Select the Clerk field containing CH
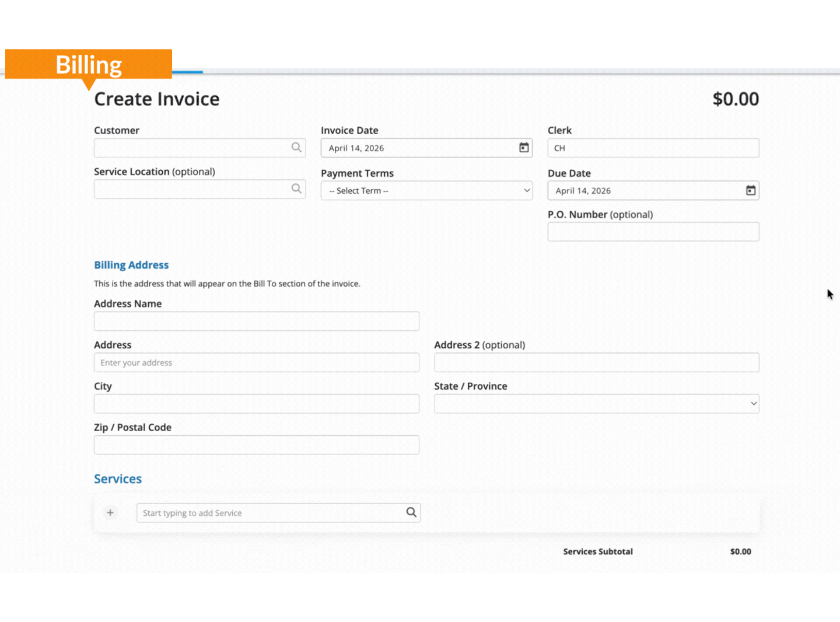 point(653,148)
